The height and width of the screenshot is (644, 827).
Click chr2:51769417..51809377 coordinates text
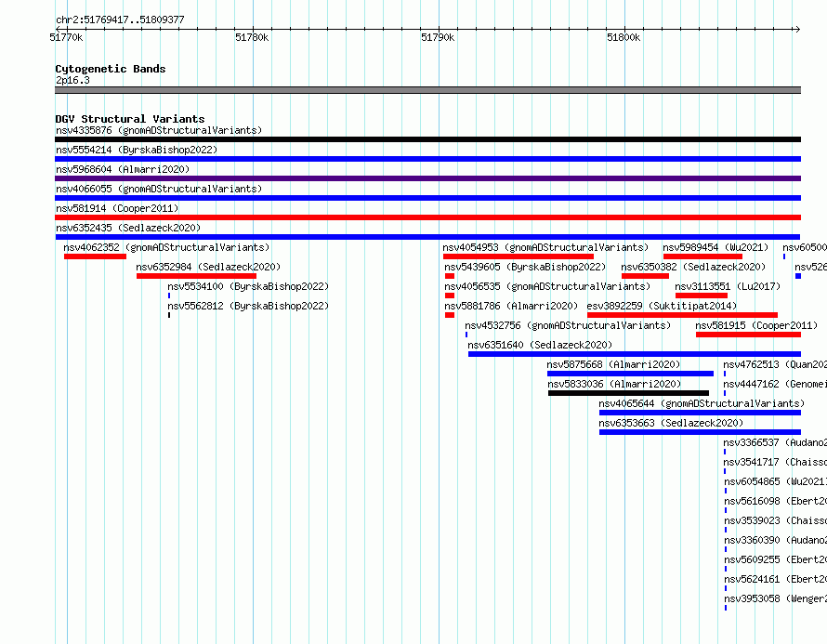(x=120, y=20)
